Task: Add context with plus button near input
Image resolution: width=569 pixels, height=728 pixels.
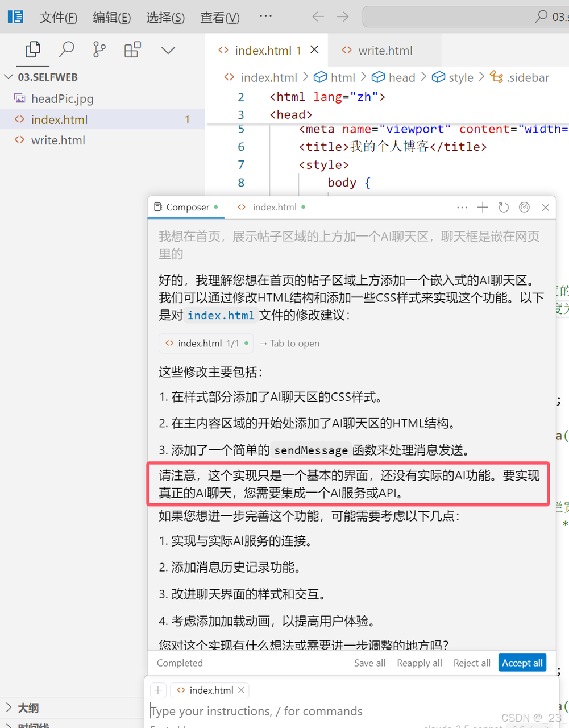Action: click(158, 690)
